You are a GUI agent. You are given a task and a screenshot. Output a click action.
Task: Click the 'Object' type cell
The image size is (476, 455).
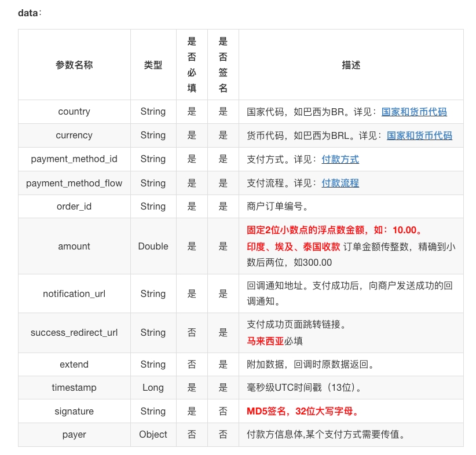coord(153,435)
